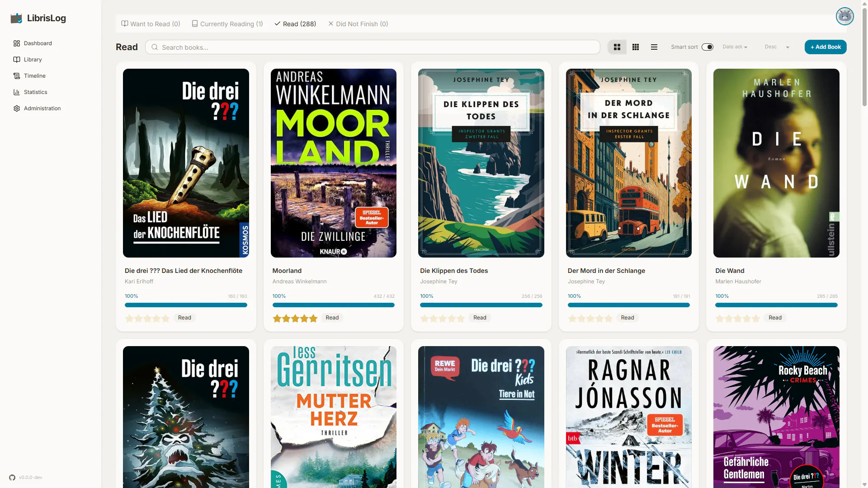The height and width of the screenshot is (488, 868).
Task: Switch to large grid view
Action: [x=617, y=47]
